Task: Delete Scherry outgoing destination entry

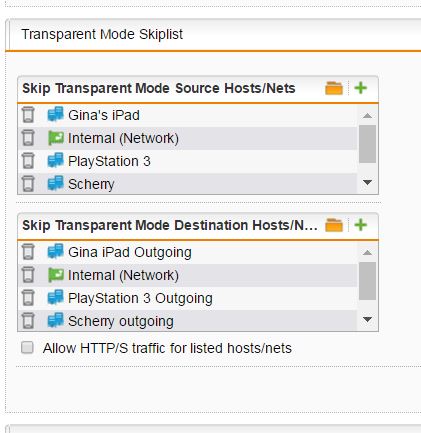Action: (28, 321)
